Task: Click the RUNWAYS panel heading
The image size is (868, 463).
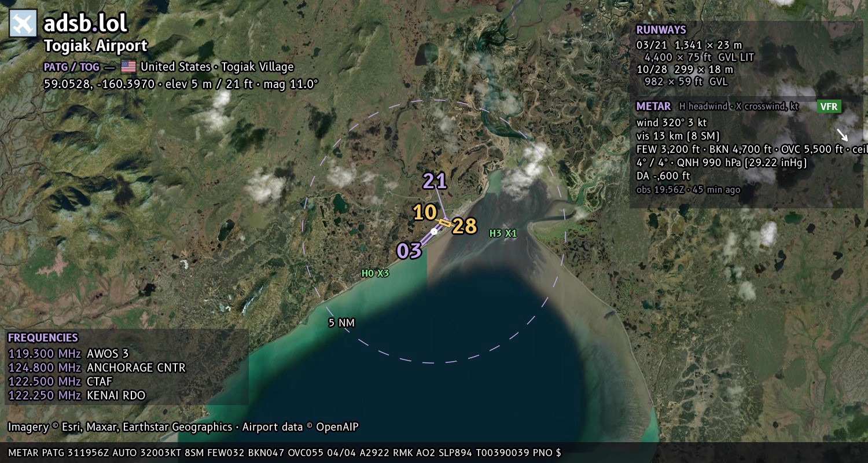Action: point(661,30)
